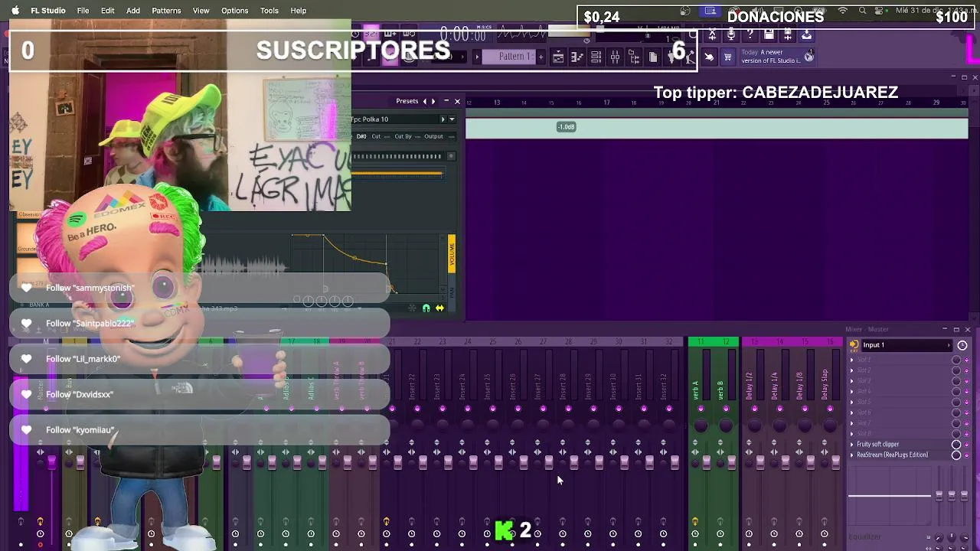Open the File menu
This screenshot has height=551, width=980.
pos(83,11)
